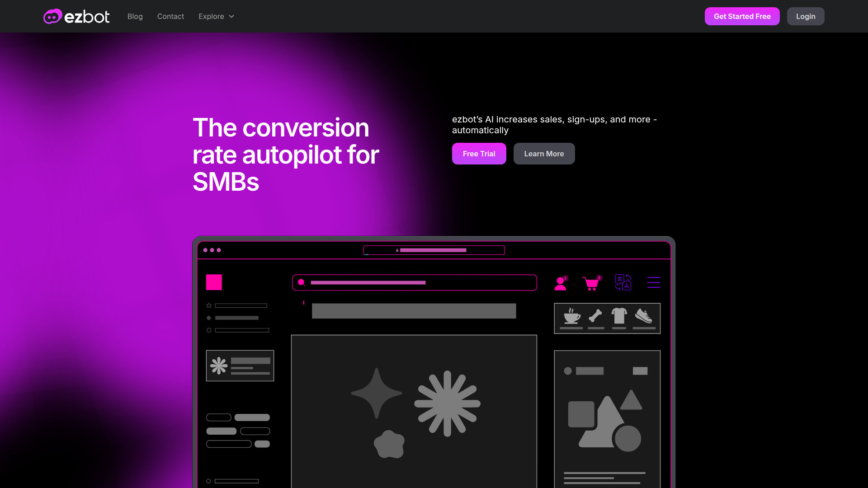868x488 pixels.
Task: Start the Free Trial
Action: [x=479, y=154]
